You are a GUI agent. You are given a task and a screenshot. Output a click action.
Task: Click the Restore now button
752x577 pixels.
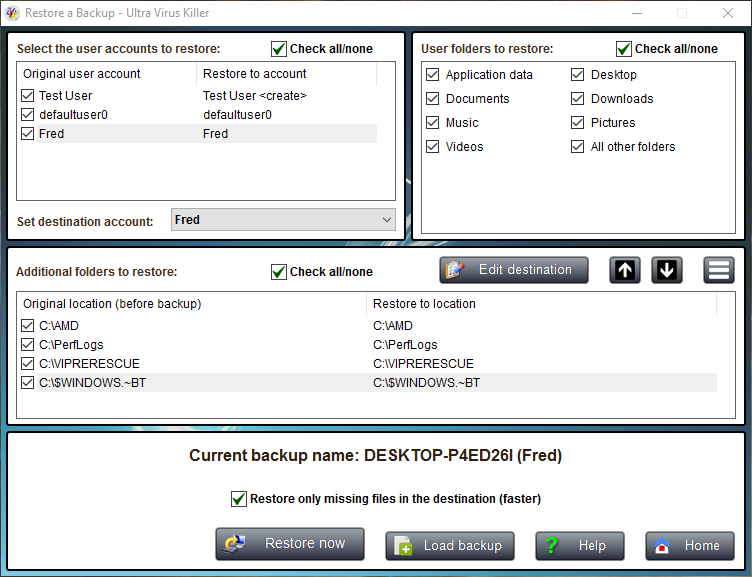pos(290,544)
